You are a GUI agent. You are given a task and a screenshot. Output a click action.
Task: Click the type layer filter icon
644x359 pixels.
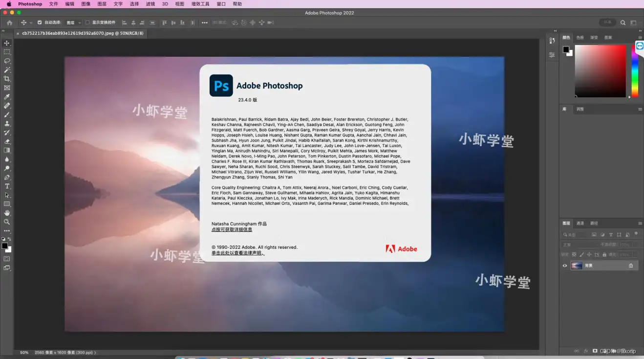[611, 235]
